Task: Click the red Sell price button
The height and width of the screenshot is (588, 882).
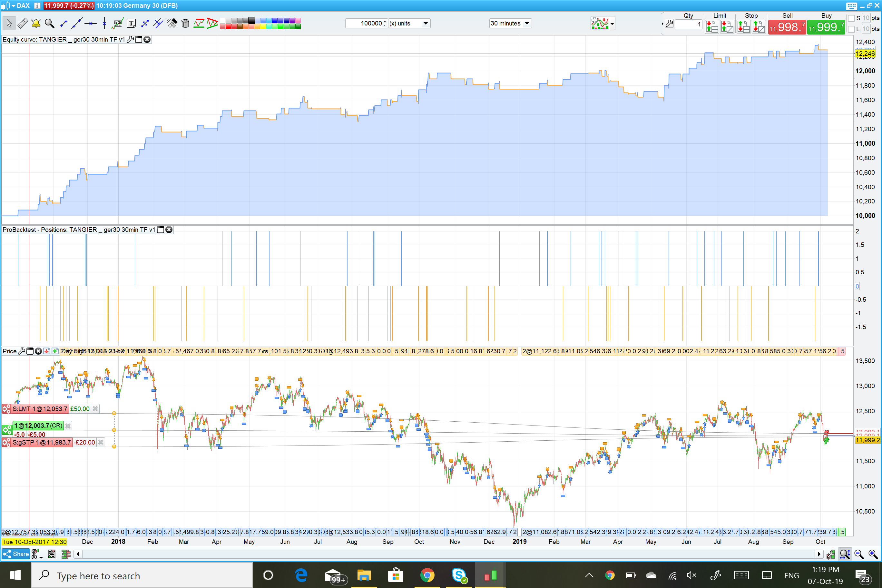Action: tap(787, 27)
